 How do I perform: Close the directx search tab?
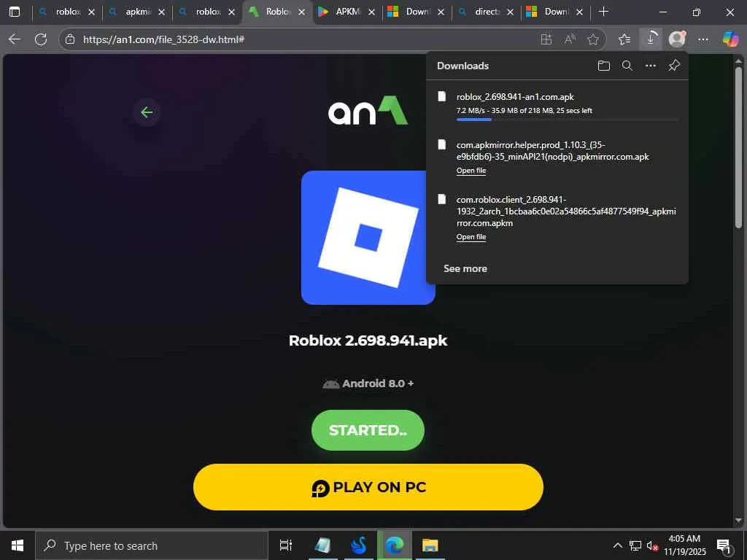510,12
